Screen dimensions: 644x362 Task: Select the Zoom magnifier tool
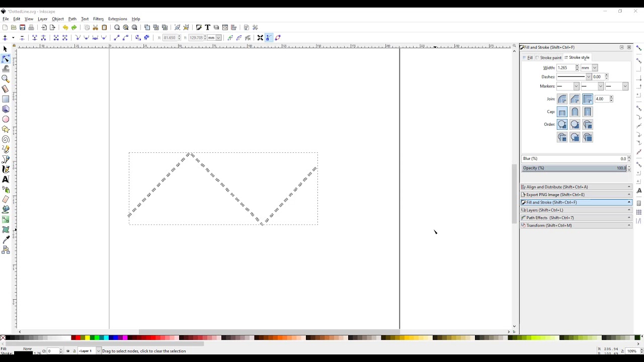point(6,79)
